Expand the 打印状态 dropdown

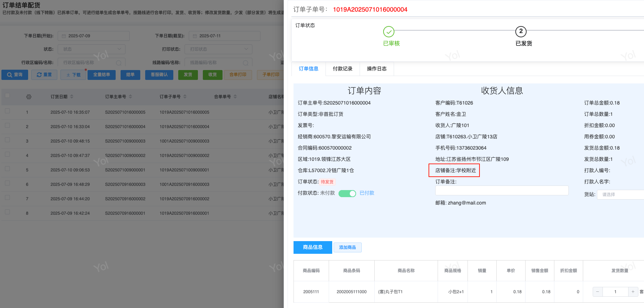218,49
